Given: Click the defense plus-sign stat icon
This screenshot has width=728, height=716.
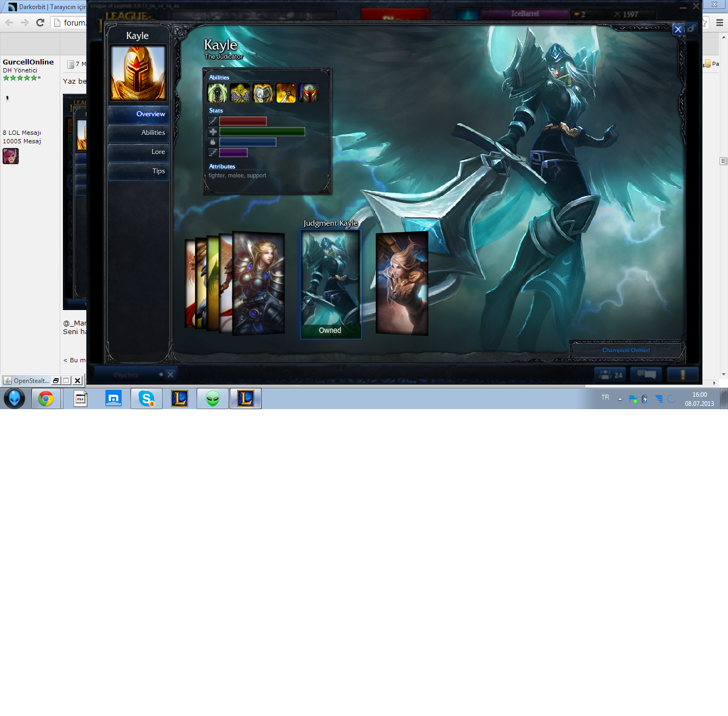Looking at the screenshot, I should click(x=213, y=132).
